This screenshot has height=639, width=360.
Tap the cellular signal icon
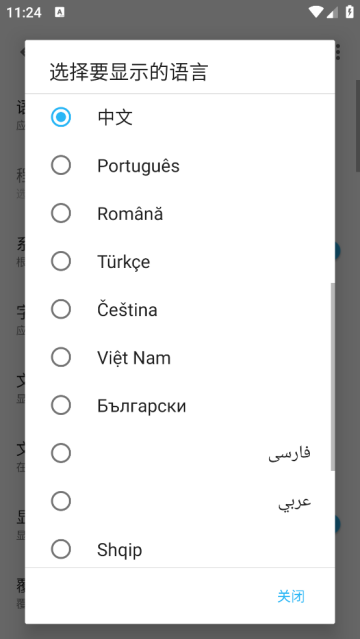tap(332, 13)
